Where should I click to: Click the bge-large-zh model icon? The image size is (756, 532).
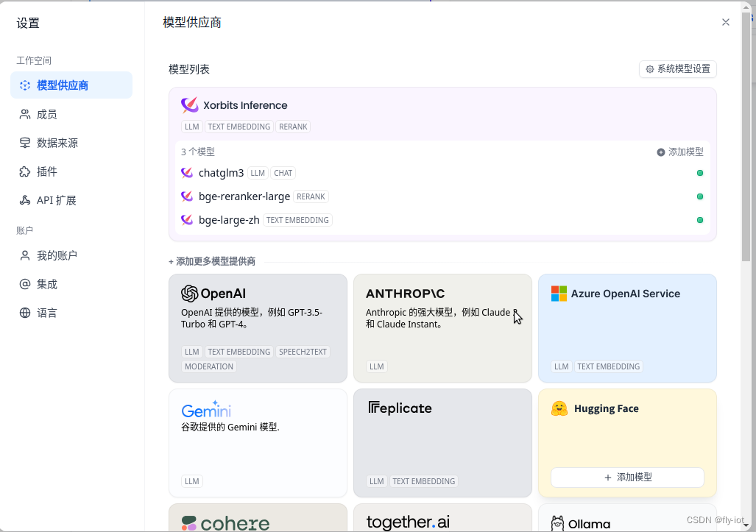point(187,220)
